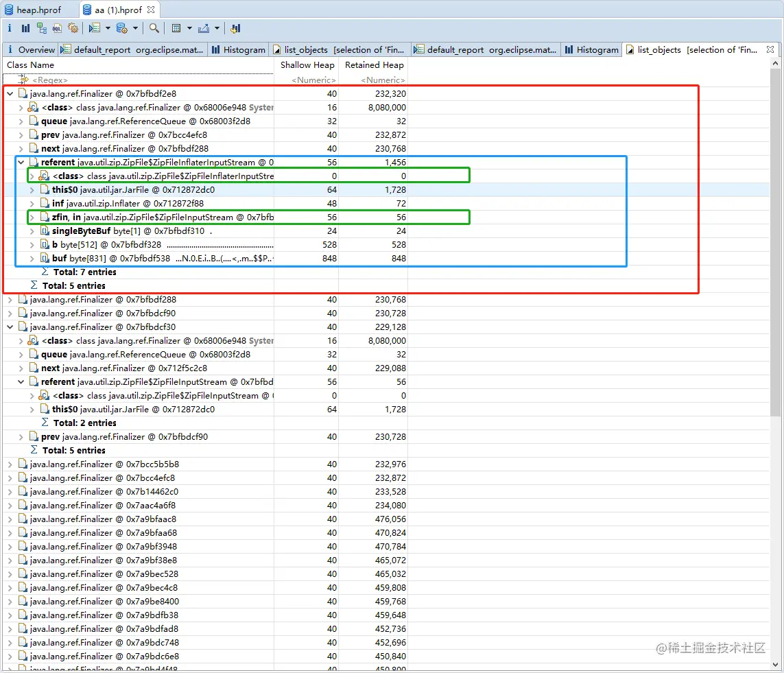Viewport: 784px width, 673px height.
Task: Expand Finalizer @ 0x7bfbdf288 top-level row
Action: click(x=10, y=300)
